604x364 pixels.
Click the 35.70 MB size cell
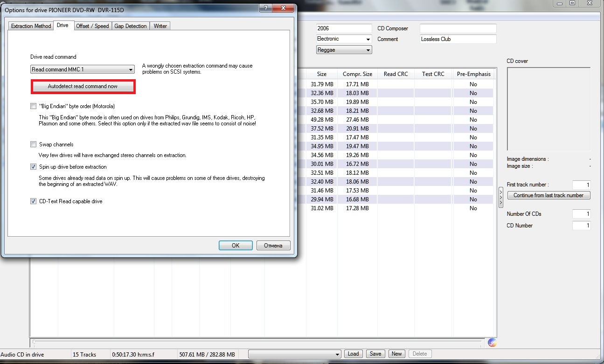coord(322,102)
